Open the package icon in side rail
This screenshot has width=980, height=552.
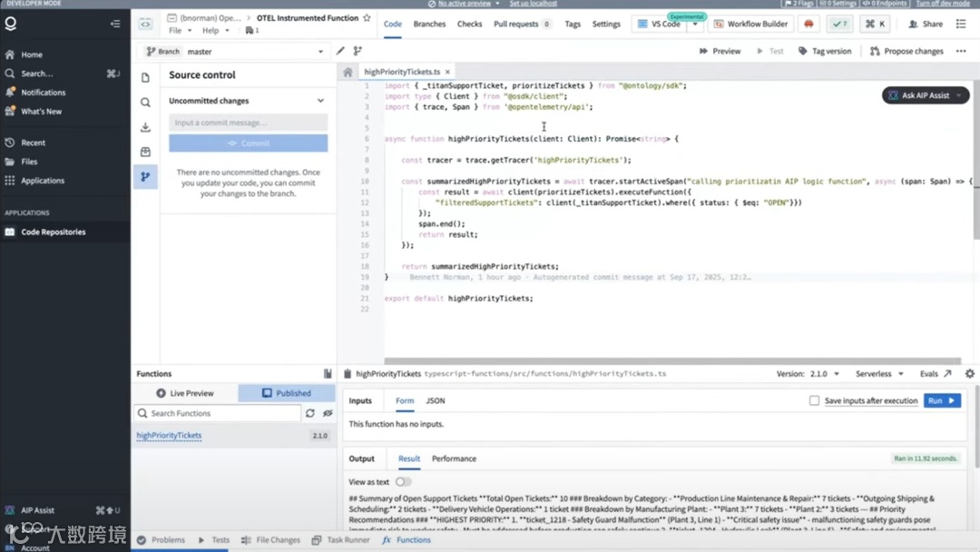click(x=145, y=152)
